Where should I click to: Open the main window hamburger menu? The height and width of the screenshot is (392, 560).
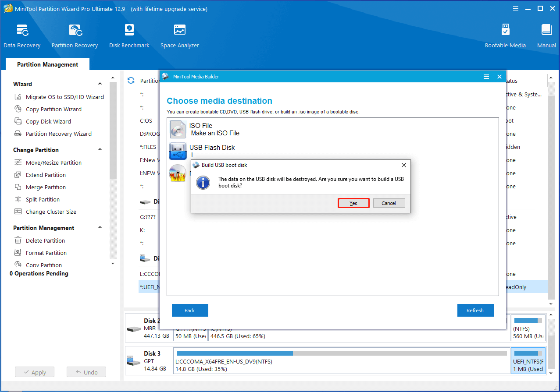tap(516, 8)
